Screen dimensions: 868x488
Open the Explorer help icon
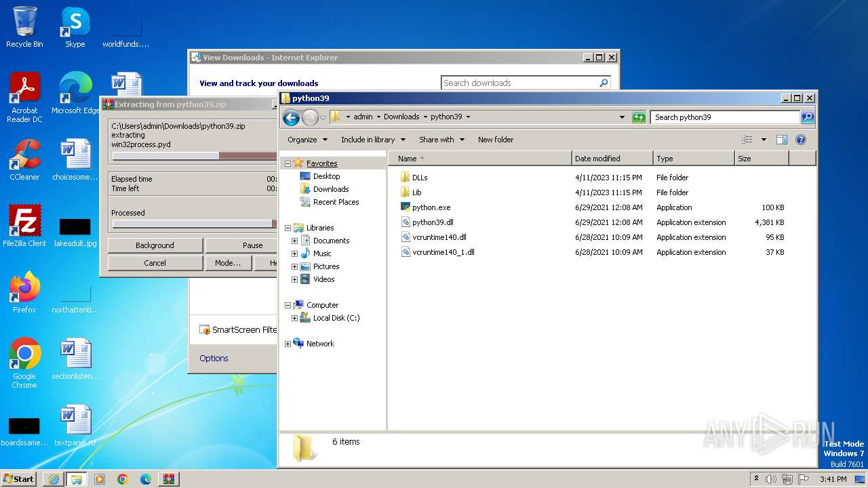pyautogui.click(x=800, y=140)
